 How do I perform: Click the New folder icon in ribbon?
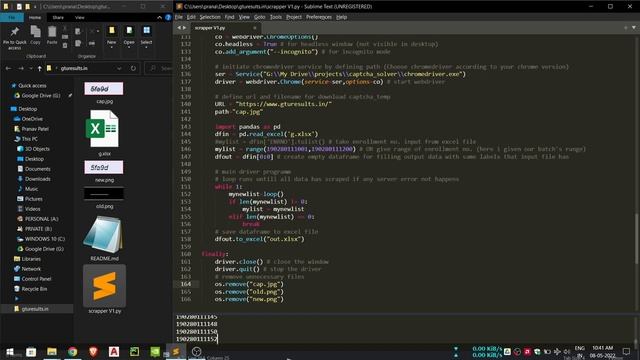point(111,36)
